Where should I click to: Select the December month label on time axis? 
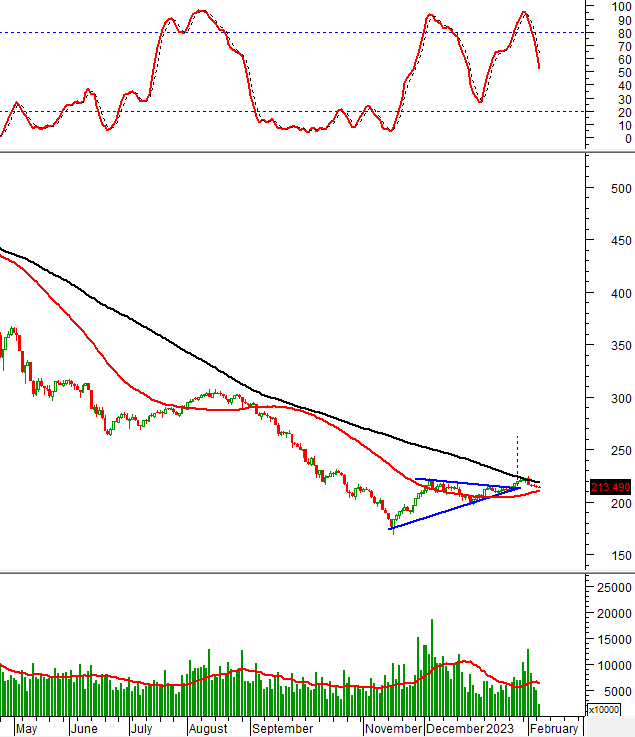(x=455, y=729)
